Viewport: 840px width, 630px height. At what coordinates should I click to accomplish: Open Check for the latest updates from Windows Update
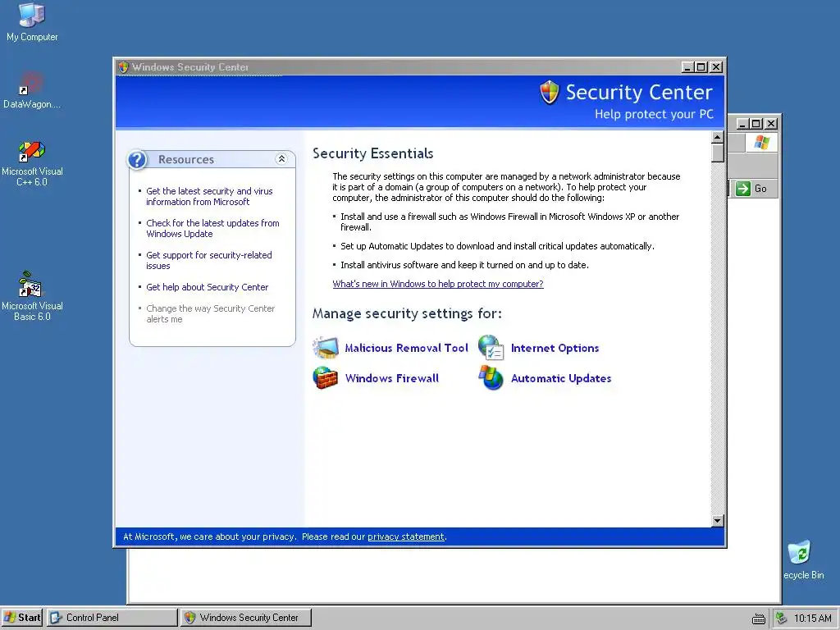212,229
